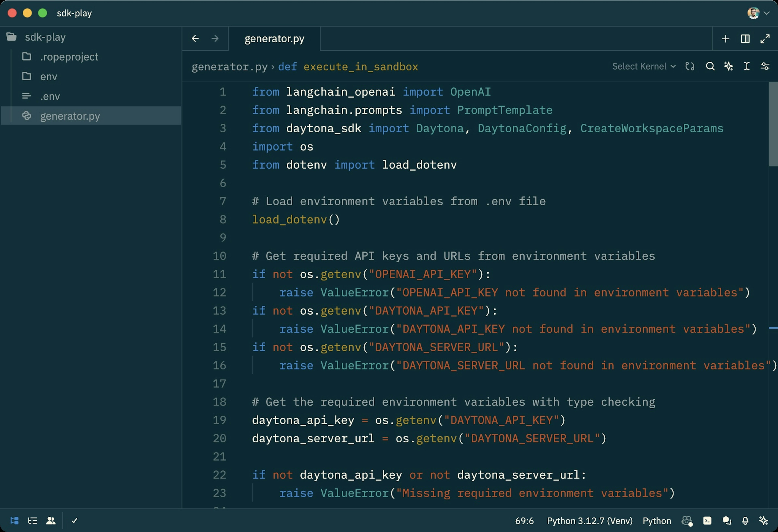This screenshot has height=532, width=778.
Task: Go forward with the right arrow
Action: coord(215,39)
